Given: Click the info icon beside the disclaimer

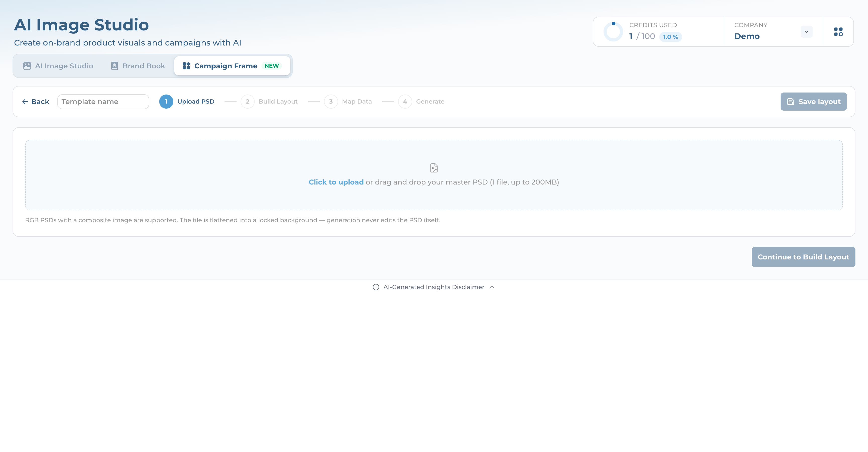Looking at the screenshot, I should (376, 287).
